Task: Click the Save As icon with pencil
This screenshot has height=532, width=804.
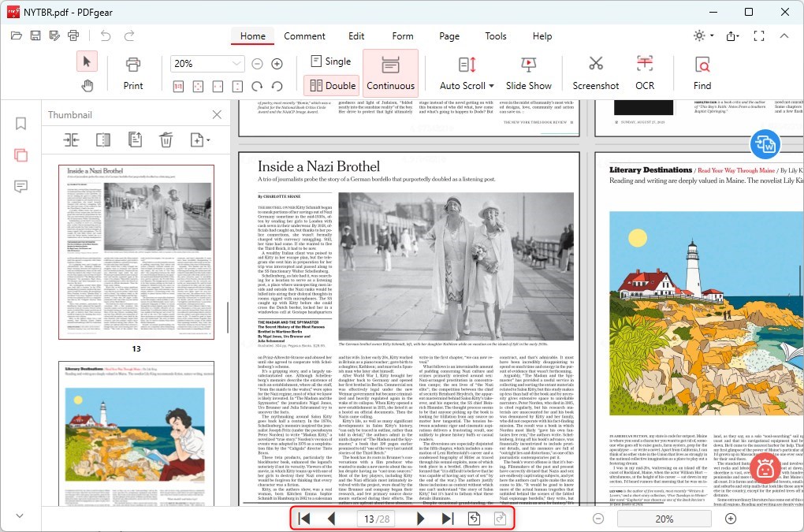Action: (54, 36)
